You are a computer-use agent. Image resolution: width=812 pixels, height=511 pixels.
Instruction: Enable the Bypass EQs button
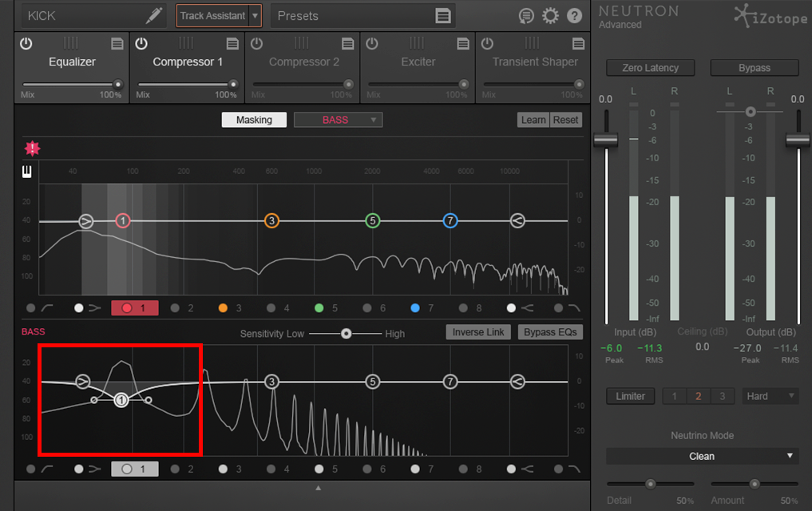pos(549,331)
